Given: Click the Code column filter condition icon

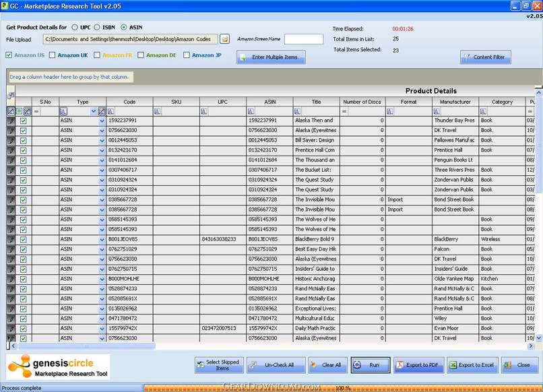Looking at the screenshot, I should click(x=110, y=111).
